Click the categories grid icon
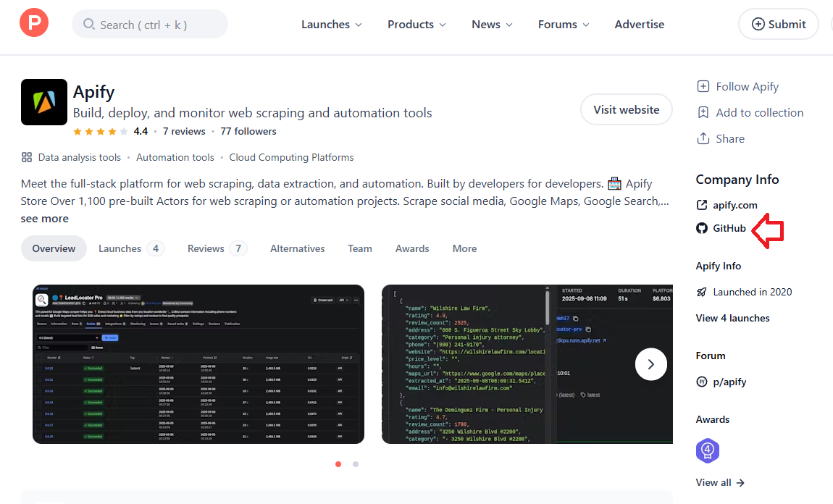This screenshot has width=833, height=504. tap(27, 157)
